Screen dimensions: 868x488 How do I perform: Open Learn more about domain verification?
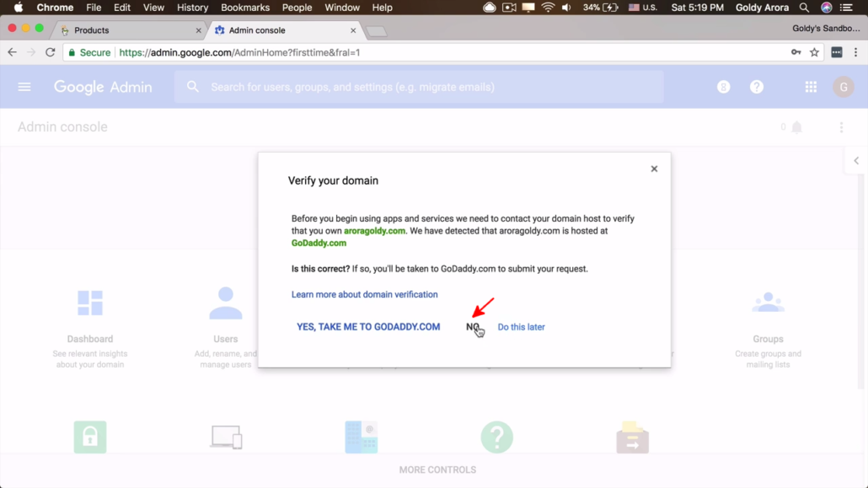(364, 294)
